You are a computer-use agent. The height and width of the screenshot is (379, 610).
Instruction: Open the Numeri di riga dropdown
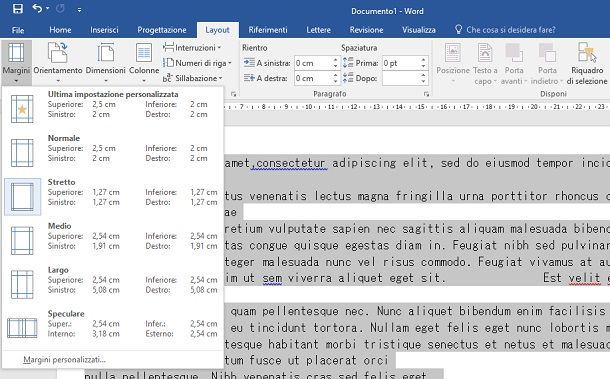click(197, 63)
